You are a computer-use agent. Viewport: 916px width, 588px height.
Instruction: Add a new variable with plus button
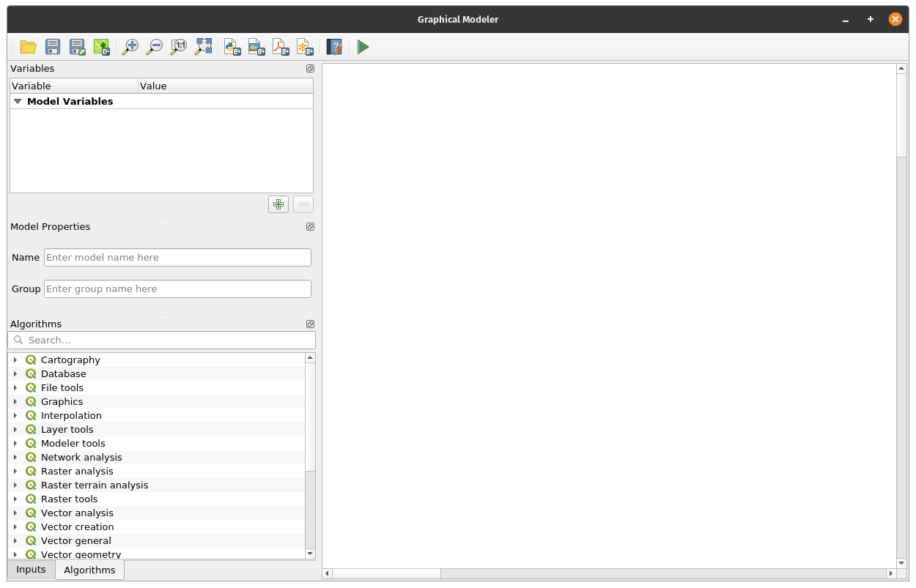(278, 204)
